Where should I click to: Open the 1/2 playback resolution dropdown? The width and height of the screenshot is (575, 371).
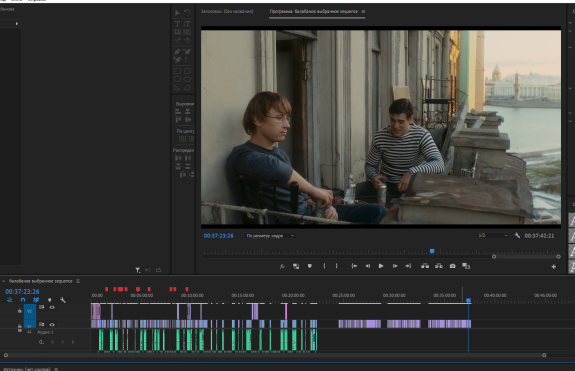(x=493, y=235)
